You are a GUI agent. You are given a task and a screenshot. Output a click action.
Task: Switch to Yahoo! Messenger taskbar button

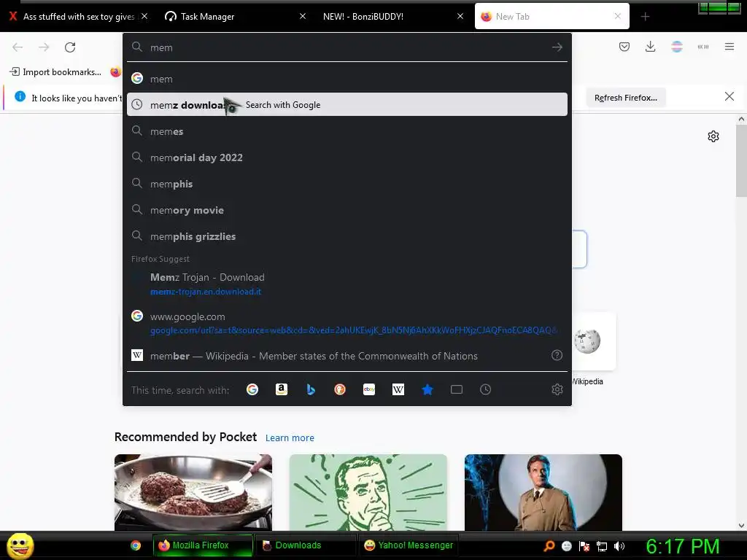click(x=409, y=545)
